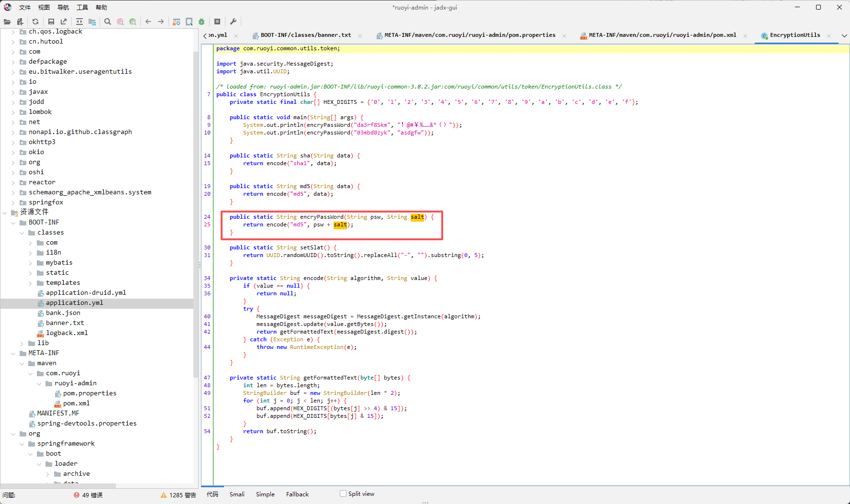Collapse the BOOT-INF folder
This screenshot has height=504, width=850.
(13, 223)
